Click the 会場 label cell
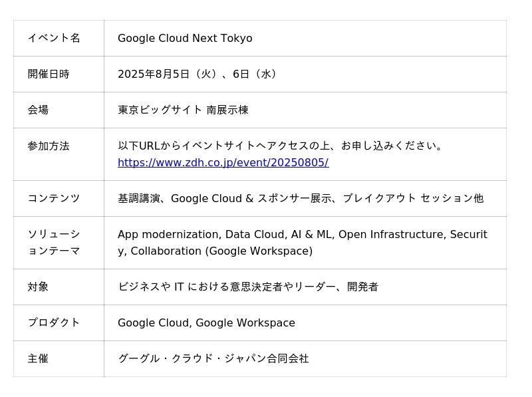 (59, 110)
